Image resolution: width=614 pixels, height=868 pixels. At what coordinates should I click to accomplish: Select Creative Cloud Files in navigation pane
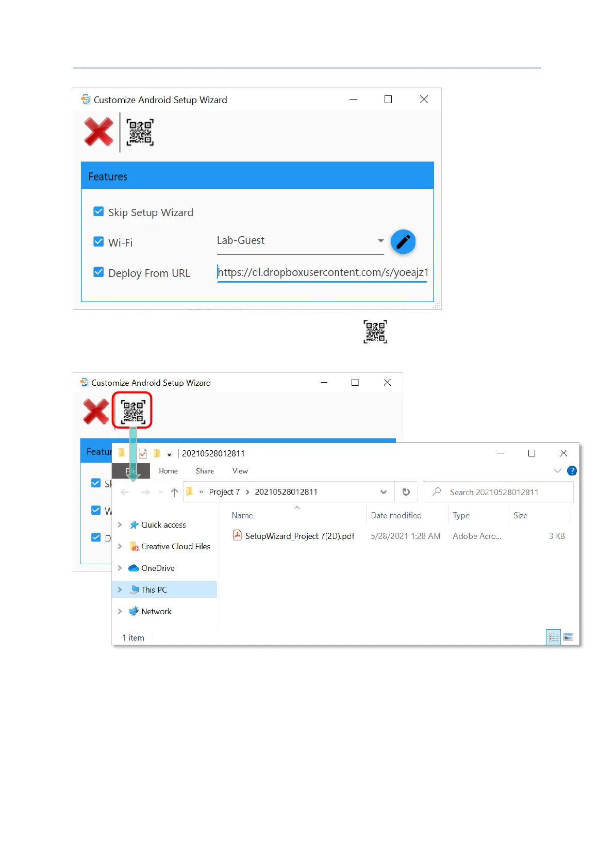(x=176, y=546)
